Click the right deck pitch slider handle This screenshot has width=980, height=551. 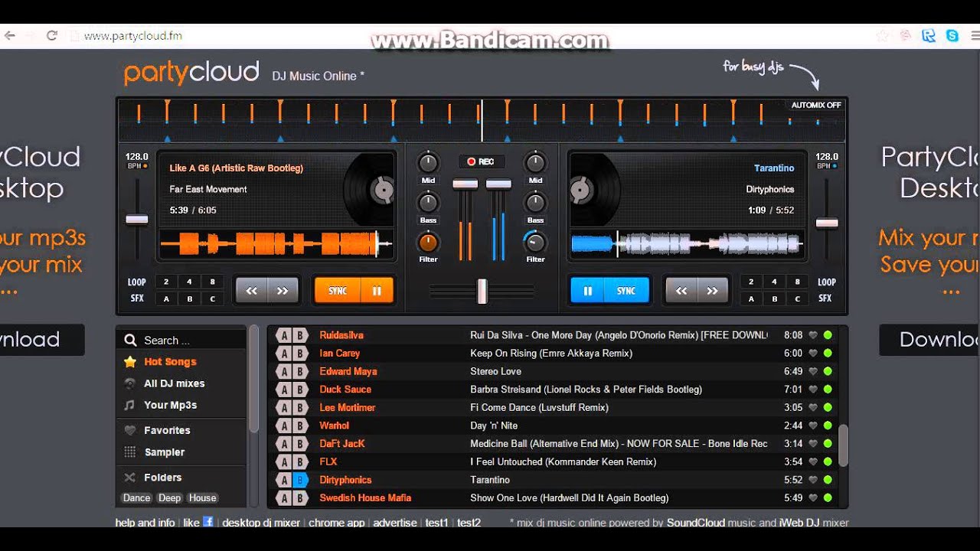(x=827, y=223)
